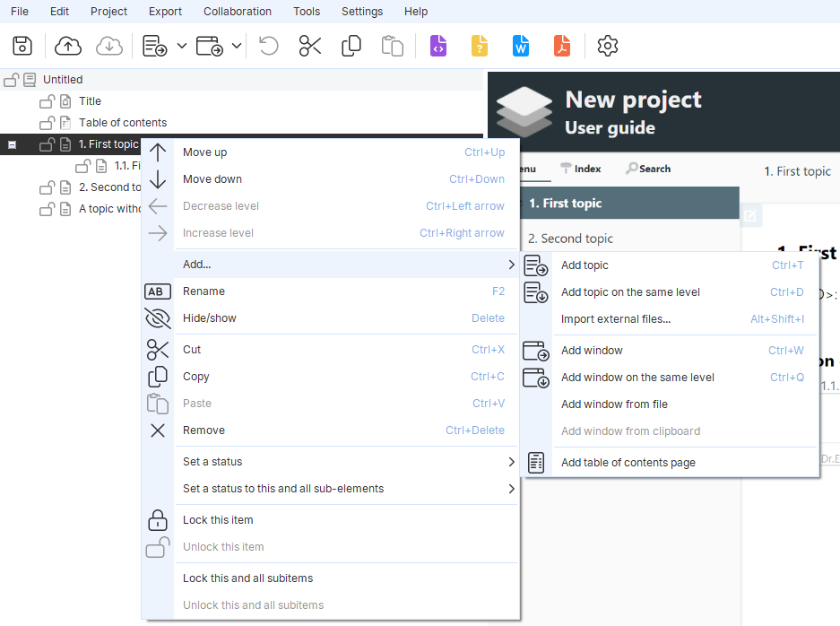Toggle the lock icon beside Table of contents
The width and height of the screenshot is (840, 626).
coord(48,123)
